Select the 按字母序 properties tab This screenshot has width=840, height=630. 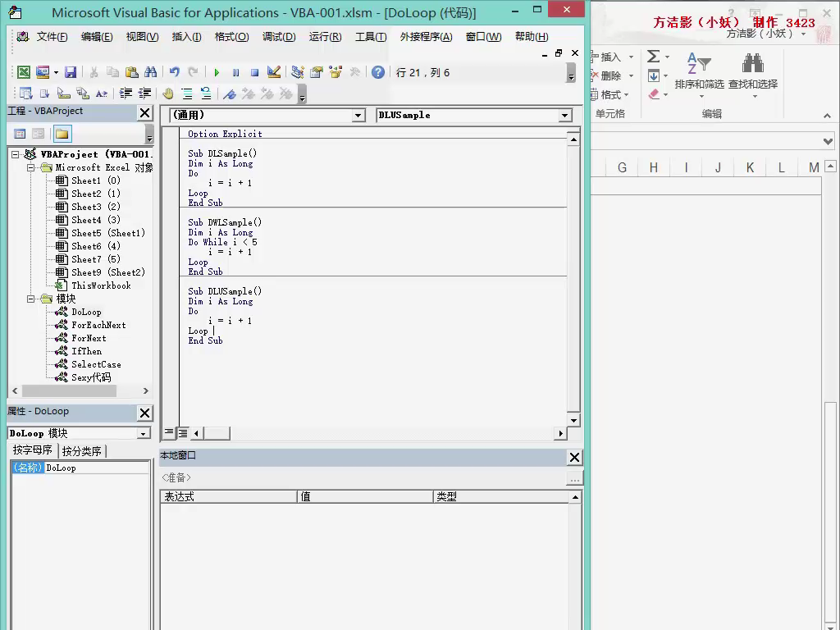[33, 450]
